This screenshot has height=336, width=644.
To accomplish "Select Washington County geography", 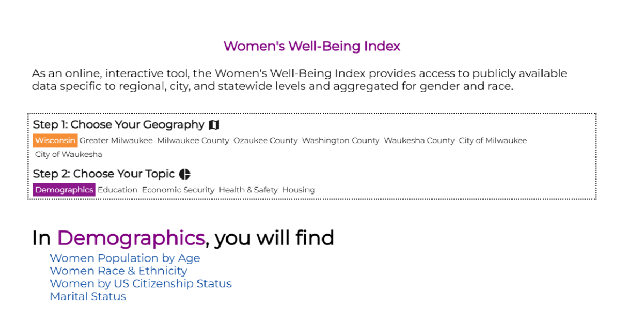I will point(341,141).
